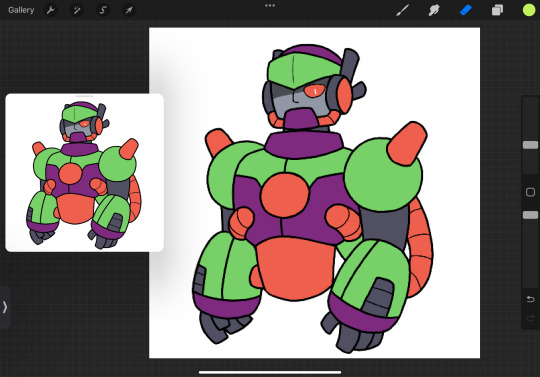Grab the Reference window top handle bar
Screen dimensions: 540x377
(x=84, y=96)
